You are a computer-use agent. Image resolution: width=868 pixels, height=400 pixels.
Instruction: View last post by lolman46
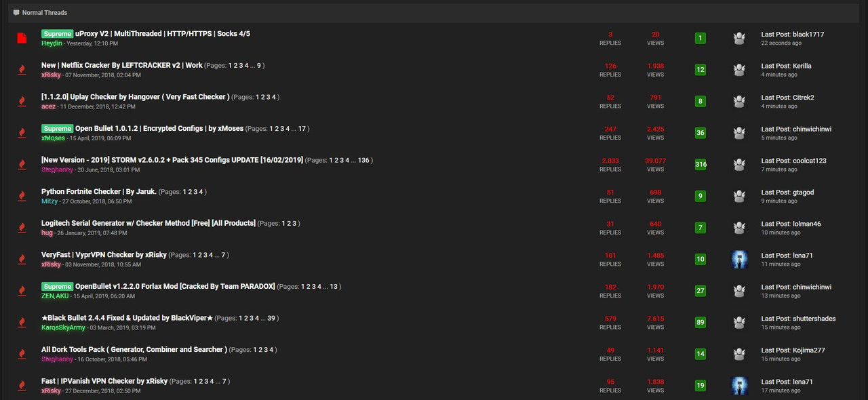791,224
